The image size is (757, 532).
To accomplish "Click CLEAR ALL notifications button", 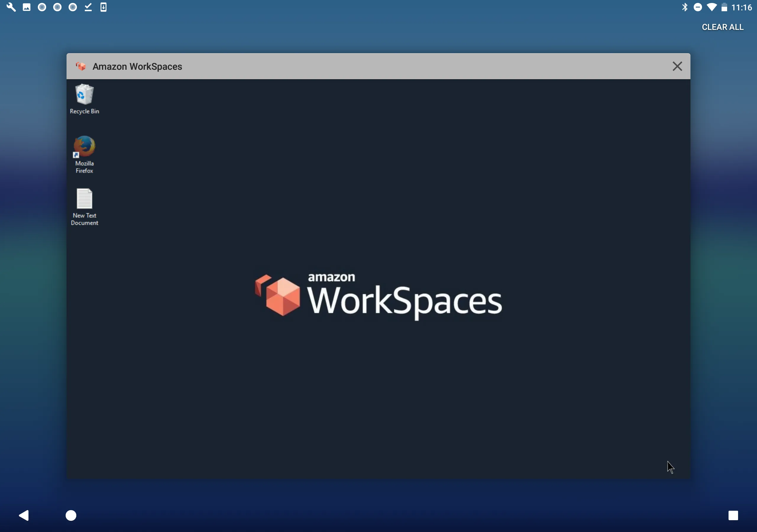I will pos(722,27).
